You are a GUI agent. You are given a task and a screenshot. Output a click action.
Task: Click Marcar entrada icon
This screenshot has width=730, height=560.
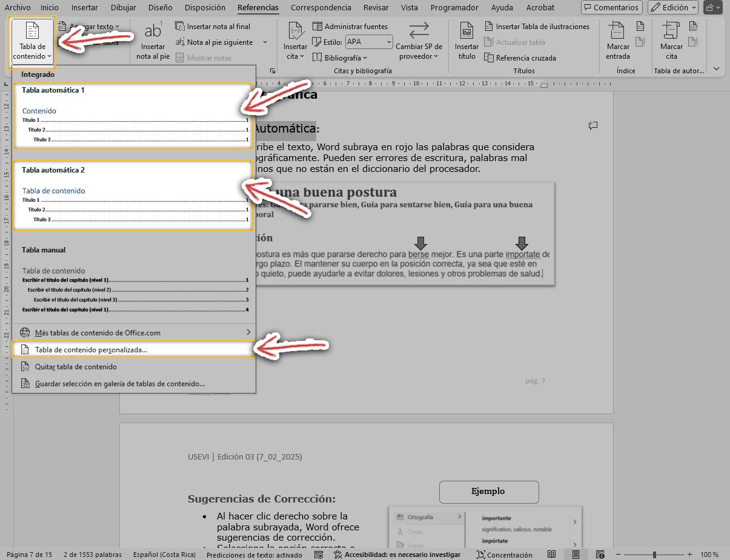click(617, 31)
